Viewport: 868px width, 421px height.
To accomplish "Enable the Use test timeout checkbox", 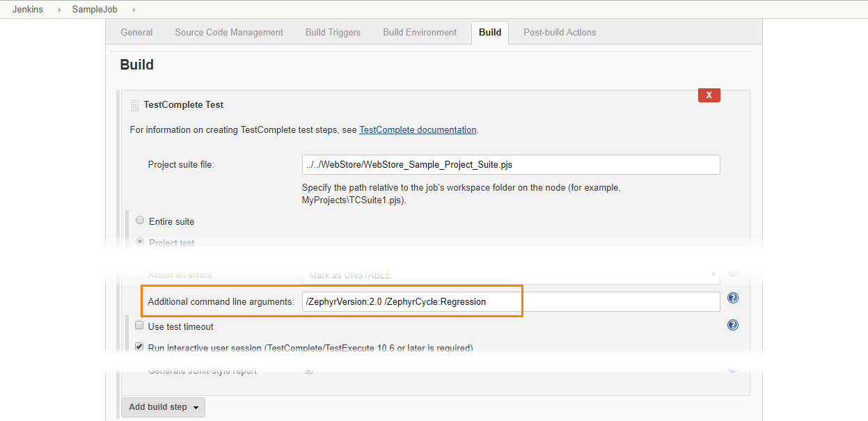I will 139,325.
